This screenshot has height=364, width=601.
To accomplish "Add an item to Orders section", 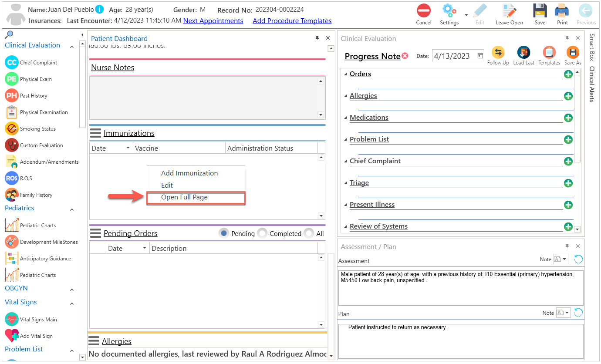I will tap(568, 74).
